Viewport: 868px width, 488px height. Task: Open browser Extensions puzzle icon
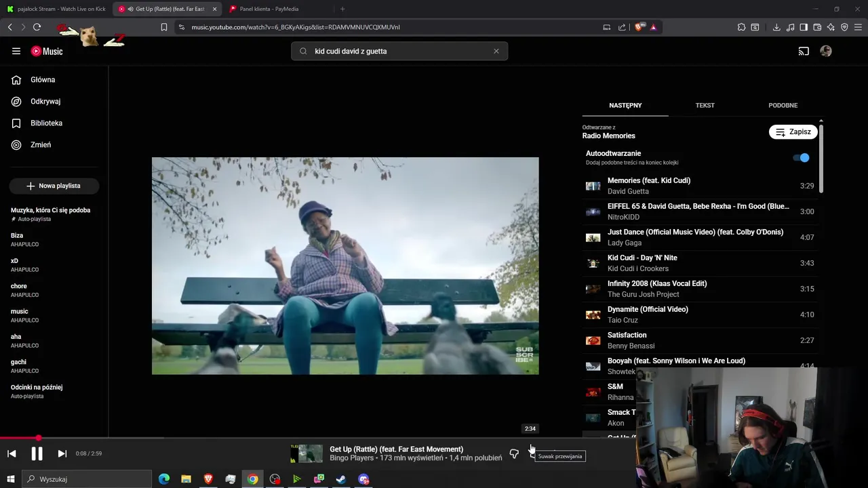pyautogui.click(x=741, y=27)
